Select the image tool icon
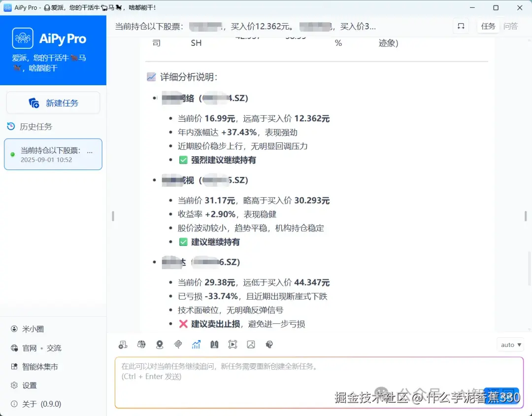532x416 pixels. (x=251, y=344)
